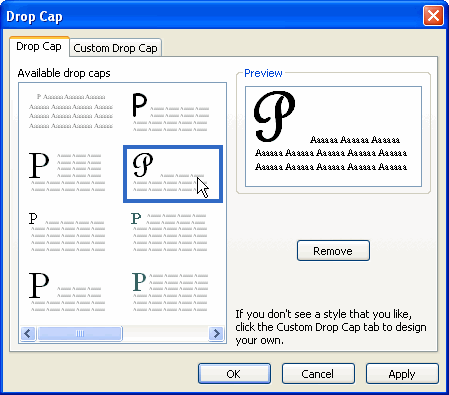449x395 pixels.
Task: Switch to the Custom Drop Cap tab
Action: tap(115, 48)
